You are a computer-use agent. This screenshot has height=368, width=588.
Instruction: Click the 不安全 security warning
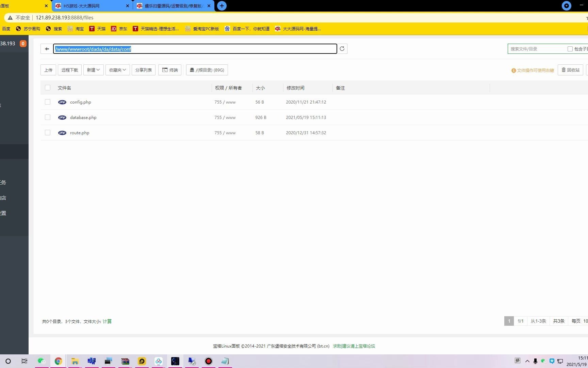pos(19,17)
